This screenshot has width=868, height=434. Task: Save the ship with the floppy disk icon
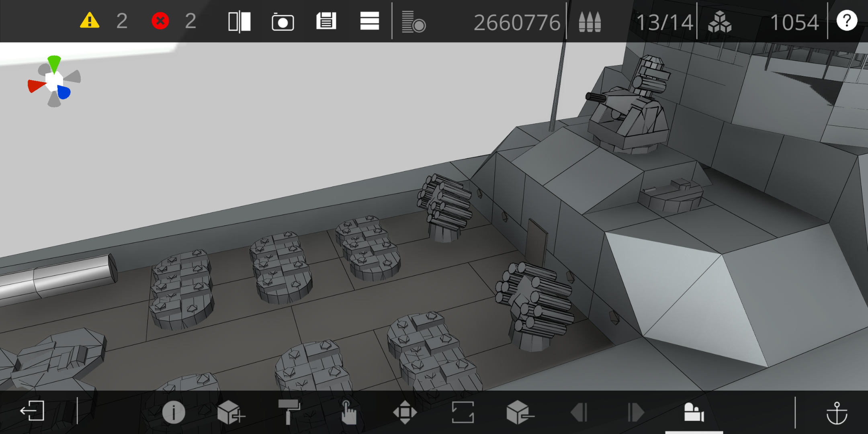(x=326, y=21)
